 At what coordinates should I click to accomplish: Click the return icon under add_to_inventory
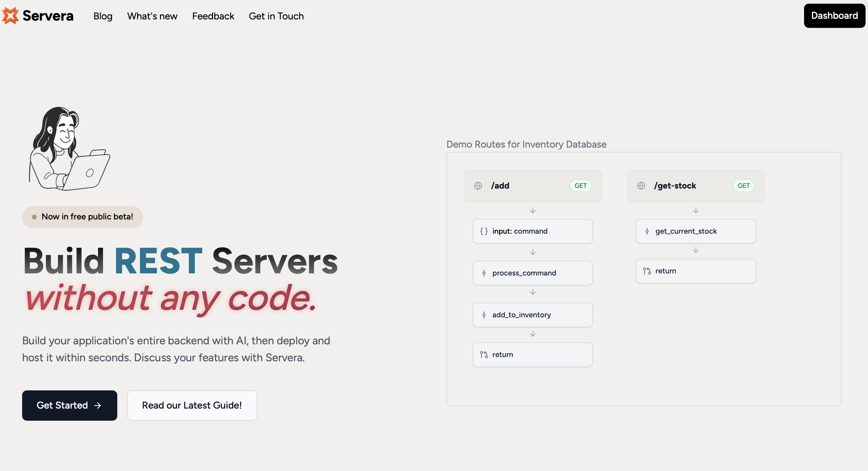point(484,355)
